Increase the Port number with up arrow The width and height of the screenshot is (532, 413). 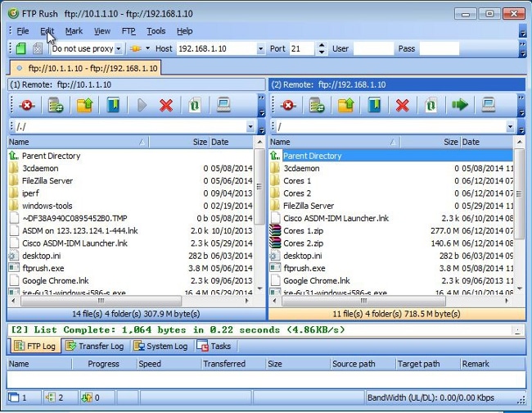click(x=322, y=46)
